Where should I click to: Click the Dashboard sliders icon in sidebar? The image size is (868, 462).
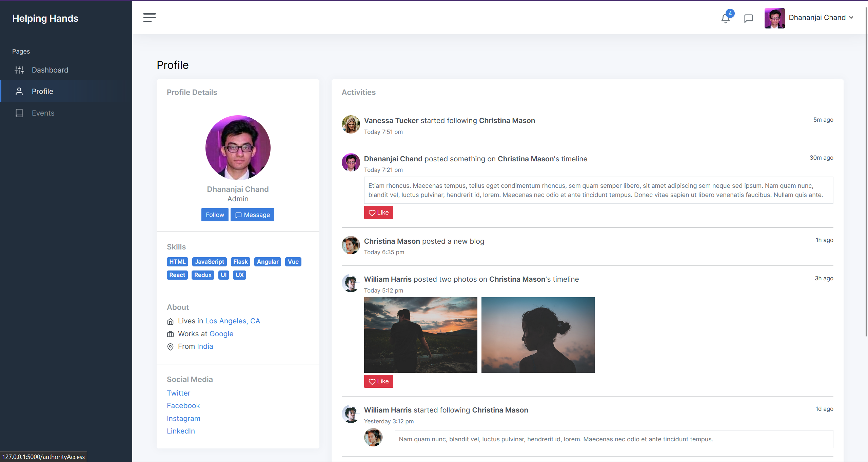[19, 70]
